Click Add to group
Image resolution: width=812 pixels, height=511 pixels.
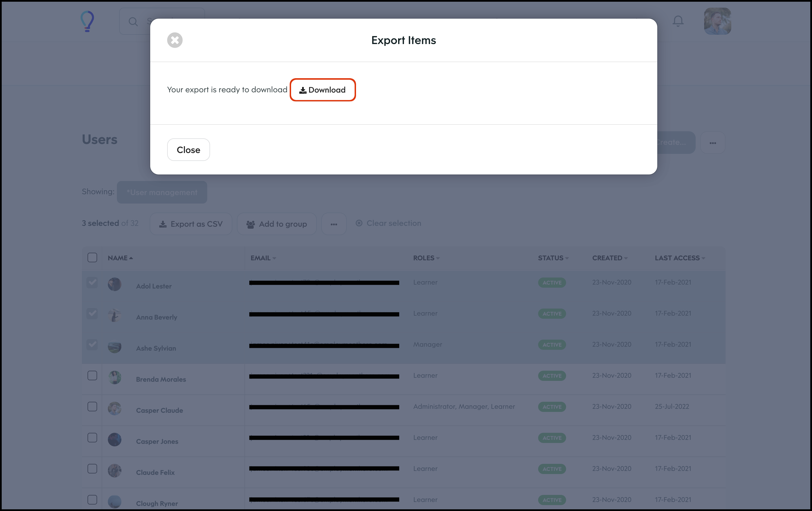(x=276, y=224)
